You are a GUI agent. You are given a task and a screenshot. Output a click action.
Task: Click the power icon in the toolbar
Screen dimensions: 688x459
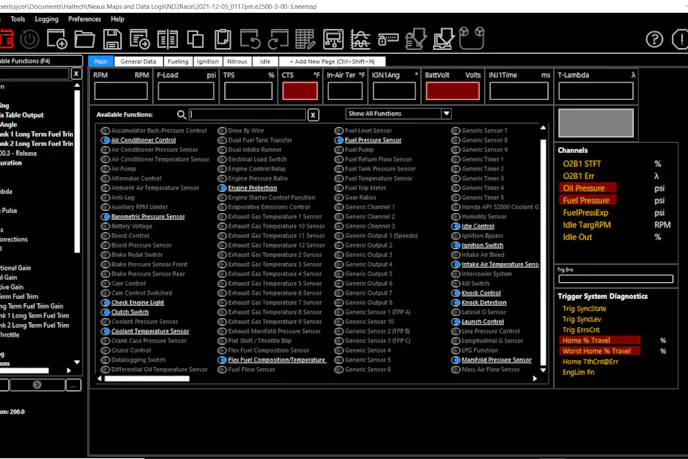click(x=29, y=40)
